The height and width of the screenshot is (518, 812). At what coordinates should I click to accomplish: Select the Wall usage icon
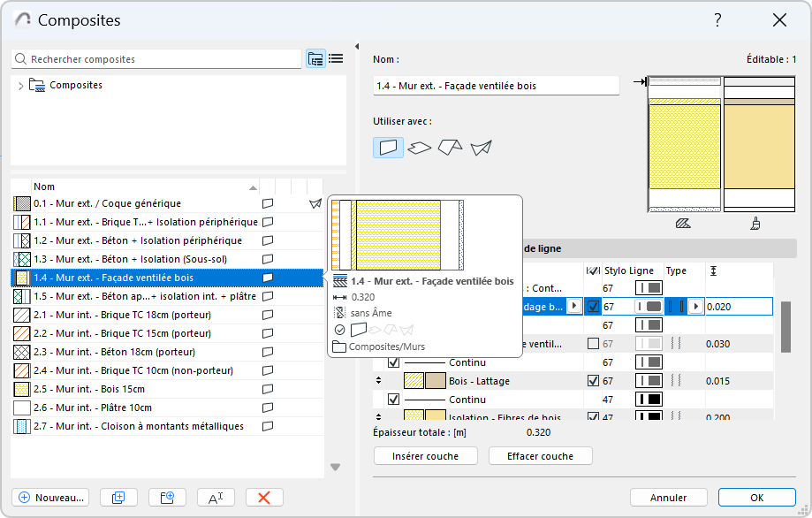[388, 148]
